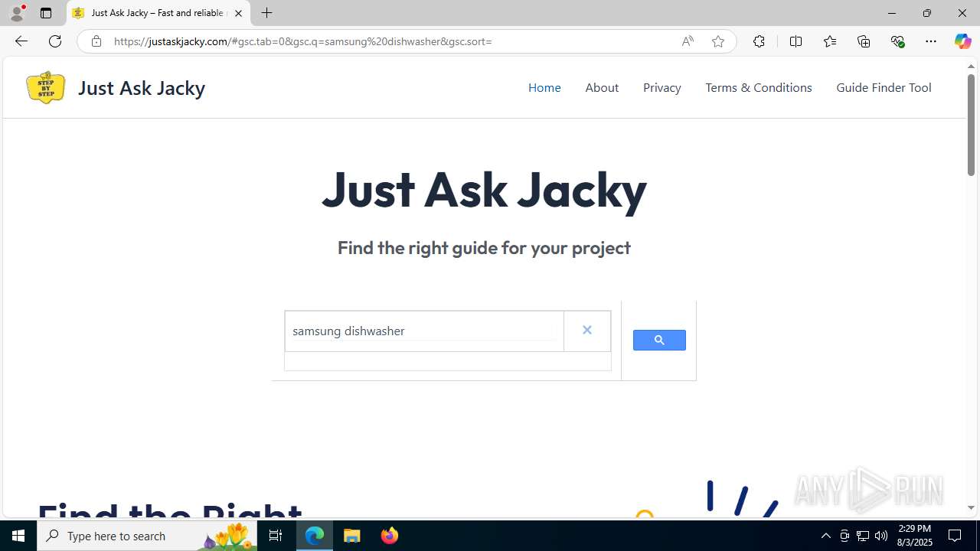Screen dimensions: 980x551
Task: Add this page to favorites star
Action: (x=718, y=41)
